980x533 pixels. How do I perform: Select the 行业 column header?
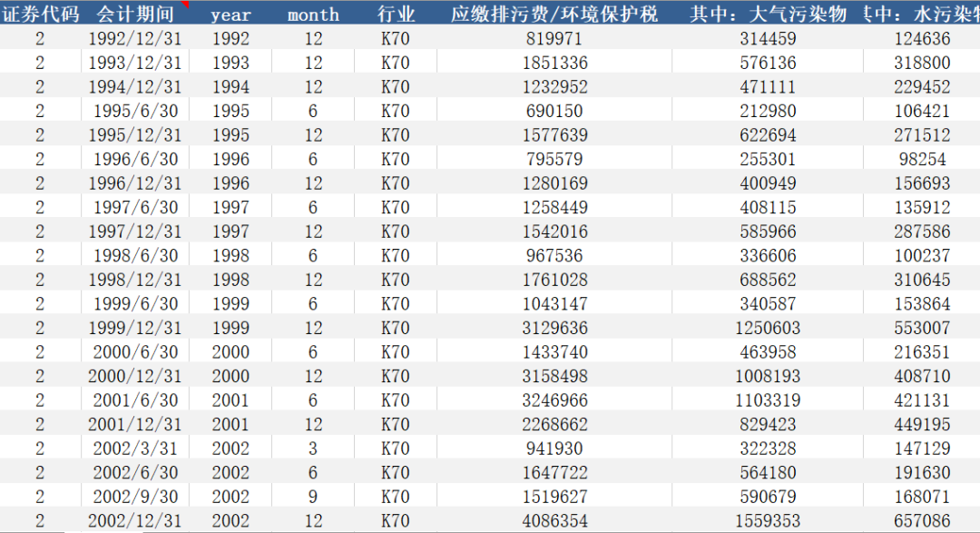(396, 14)
